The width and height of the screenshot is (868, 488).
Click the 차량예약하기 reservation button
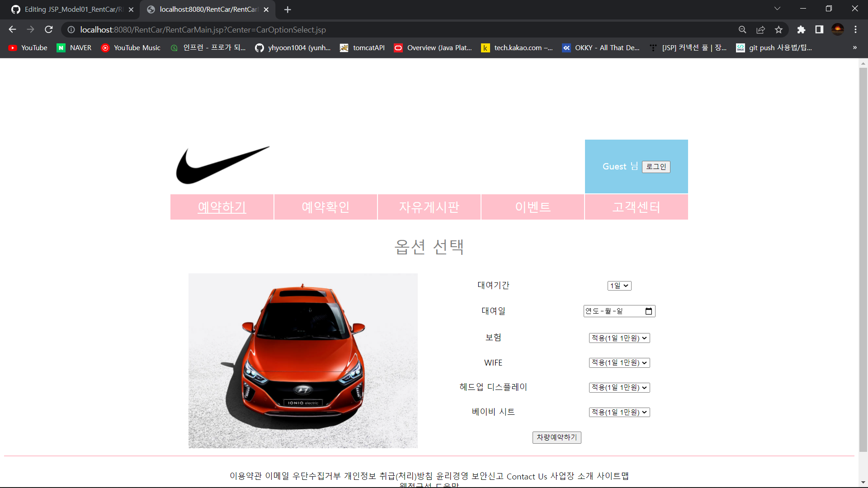coord(557,437)
